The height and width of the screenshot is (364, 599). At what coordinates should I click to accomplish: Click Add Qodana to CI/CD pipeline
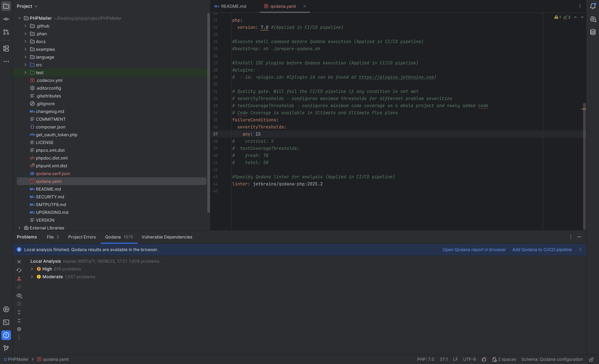pyautogui.click(x=542, y=249)
